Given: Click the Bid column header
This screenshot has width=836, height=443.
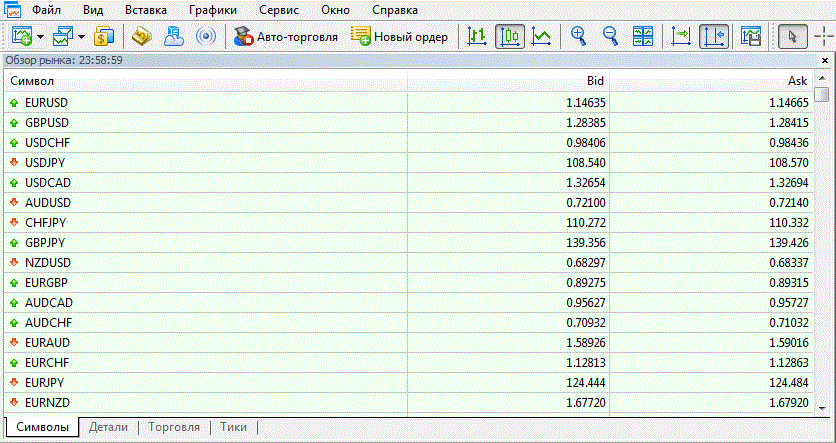Looking at the screenshot, I should coord(595,80).
